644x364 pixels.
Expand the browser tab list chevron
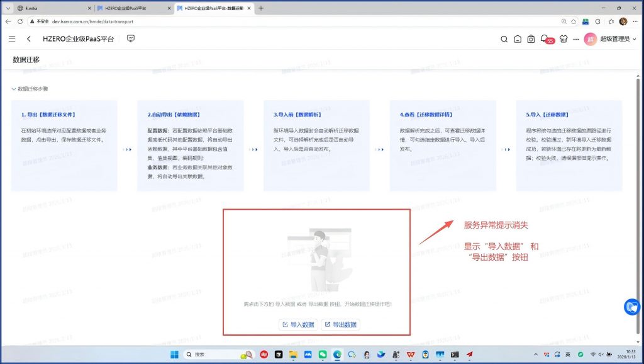click(8, 8)
